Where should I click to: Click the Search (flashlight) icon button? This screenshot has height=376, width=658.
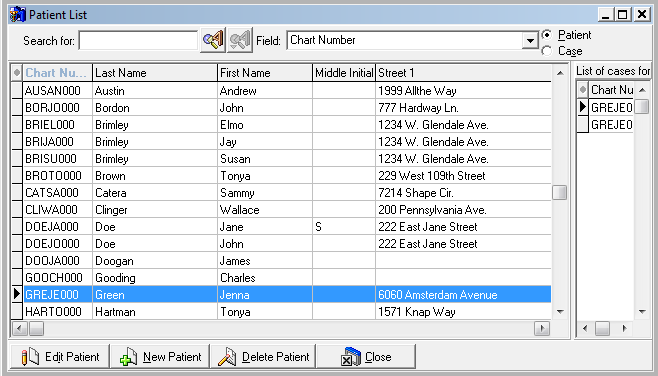(x=213, y=40)
